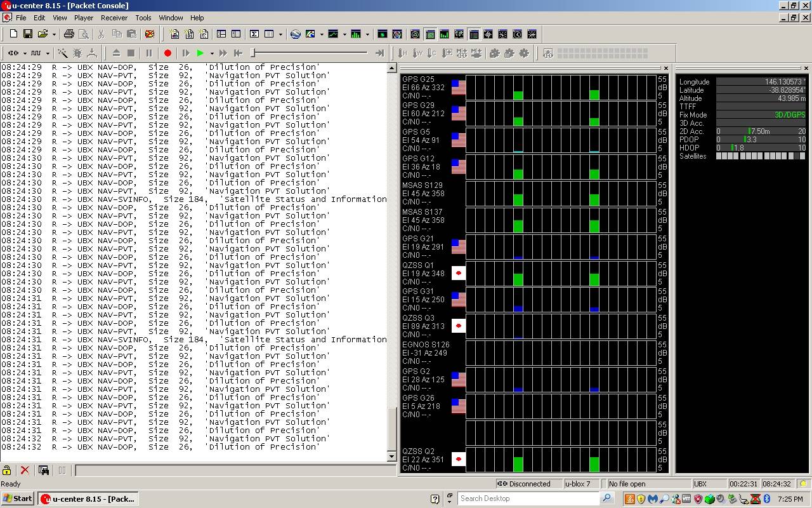Click the u-center 8.15 taskbar button
The width and height of the screenshot is (812, 508).
88,498
